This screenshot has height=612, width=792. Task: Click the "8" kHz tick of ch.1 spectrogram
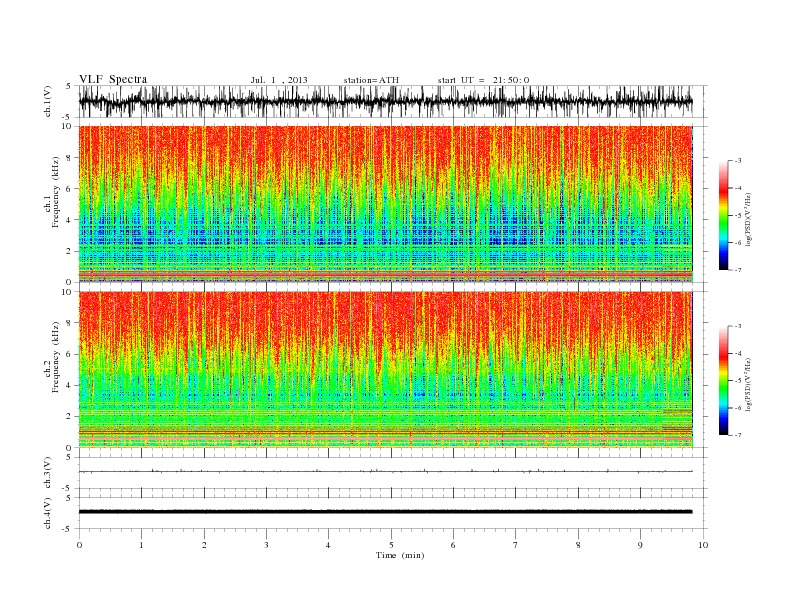pyautogui.click(x=70, y=158)
